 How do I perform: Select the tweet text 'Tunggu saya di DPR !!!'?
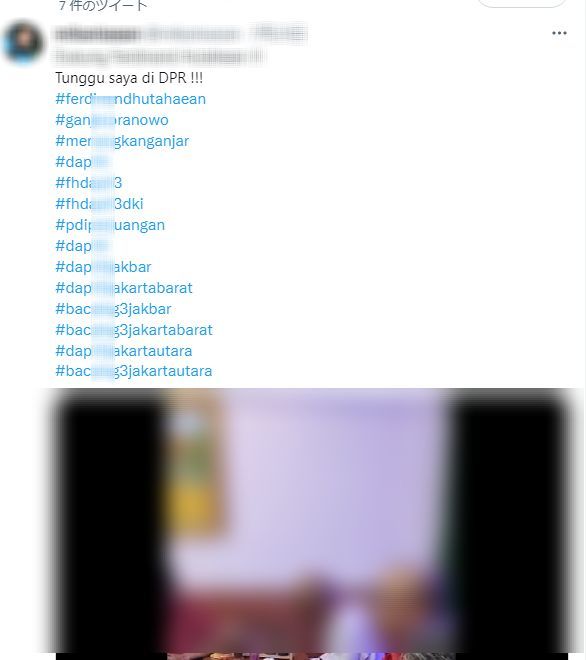click(129, 78)
